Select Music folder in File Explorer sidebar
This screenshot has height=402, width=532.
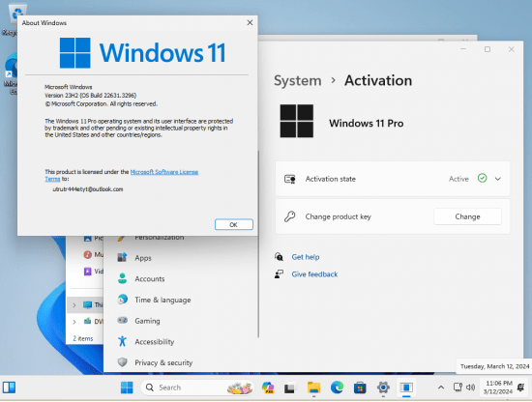[x=93, y=254]
